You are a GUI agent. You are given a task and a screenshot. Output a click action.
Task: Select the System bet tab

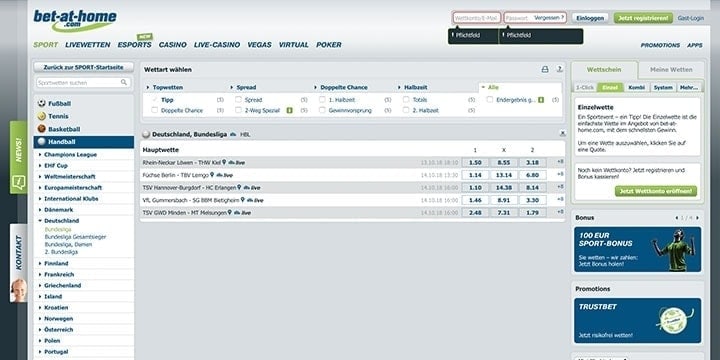[663, 87]
